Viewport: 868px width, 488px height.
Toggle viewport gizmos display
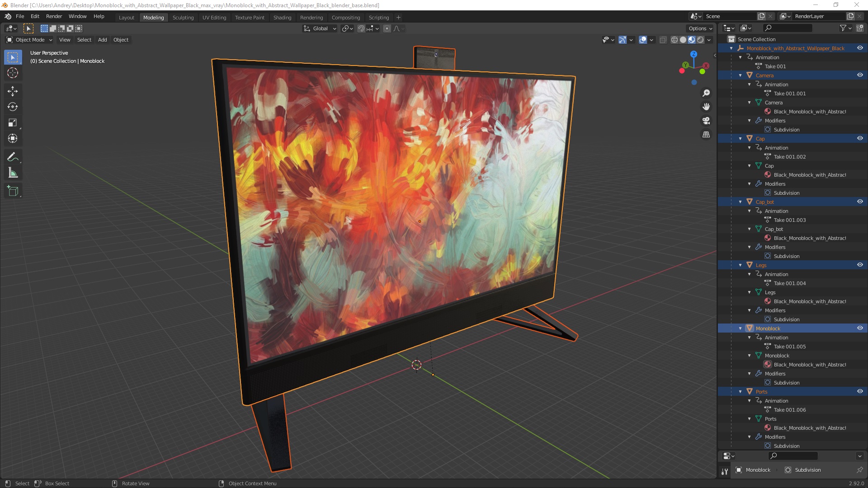click(x=623, y=40)
